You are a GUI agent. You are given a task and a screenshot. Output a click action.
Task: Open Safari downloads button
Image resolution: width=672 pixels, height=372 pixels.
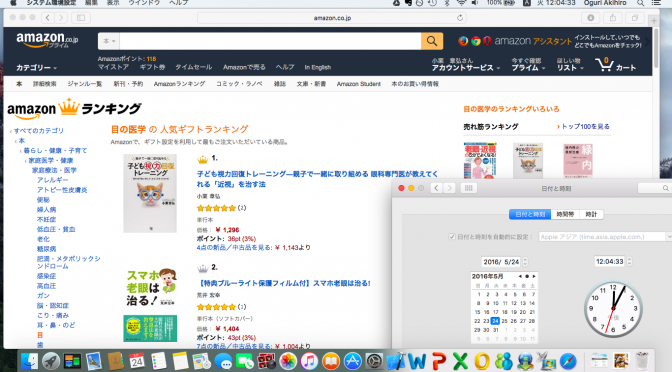click(x=591, y=18)
